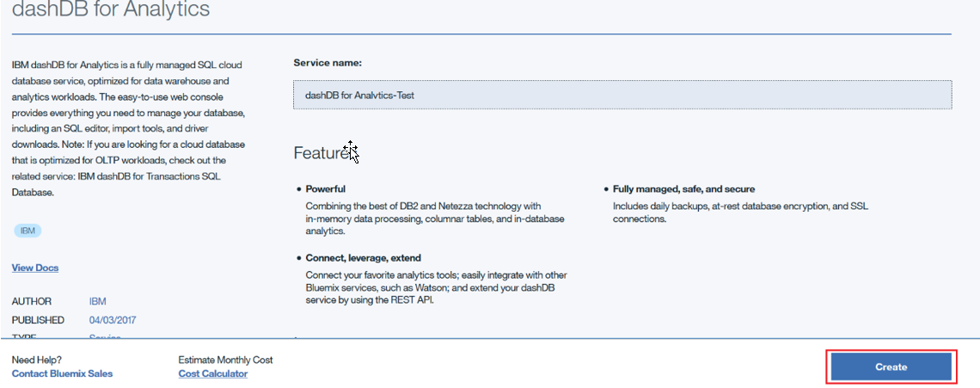Open Contact Bluemix Sales link
Image resolution: width=980 pixels, height=388 pixels.
(x=63, y=373)
